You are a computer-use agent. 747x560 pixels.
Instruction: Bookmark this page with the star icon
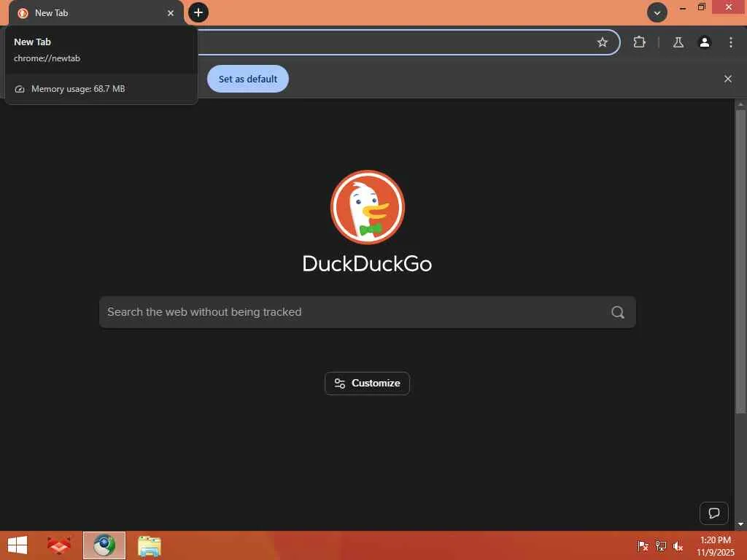point(602,42)
